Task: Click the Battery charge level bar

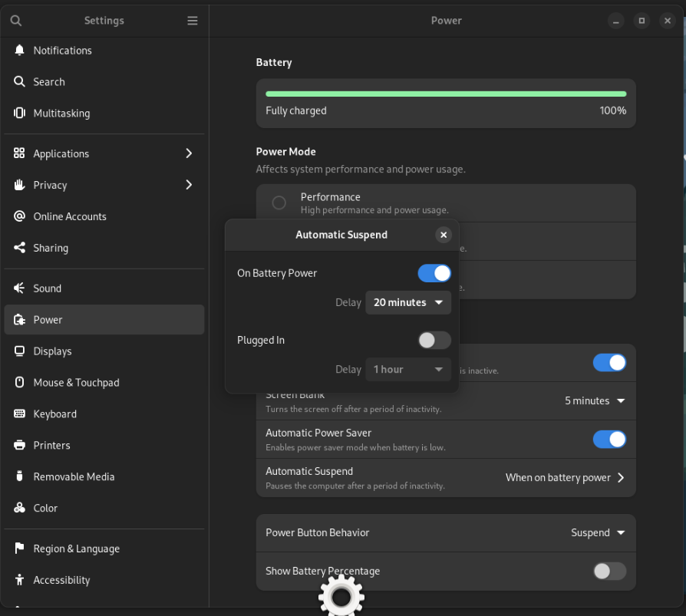Action: point(446,94)
